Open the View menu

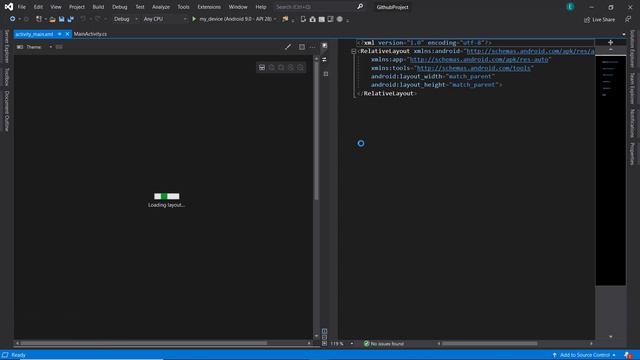click(x=56, y=7)
